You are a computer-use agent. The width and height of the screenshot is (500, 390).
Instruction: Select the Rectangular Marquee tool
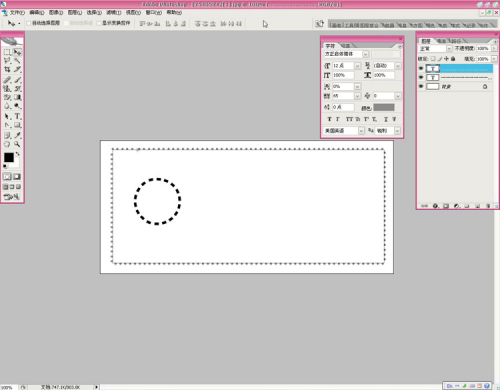(7, 52)
